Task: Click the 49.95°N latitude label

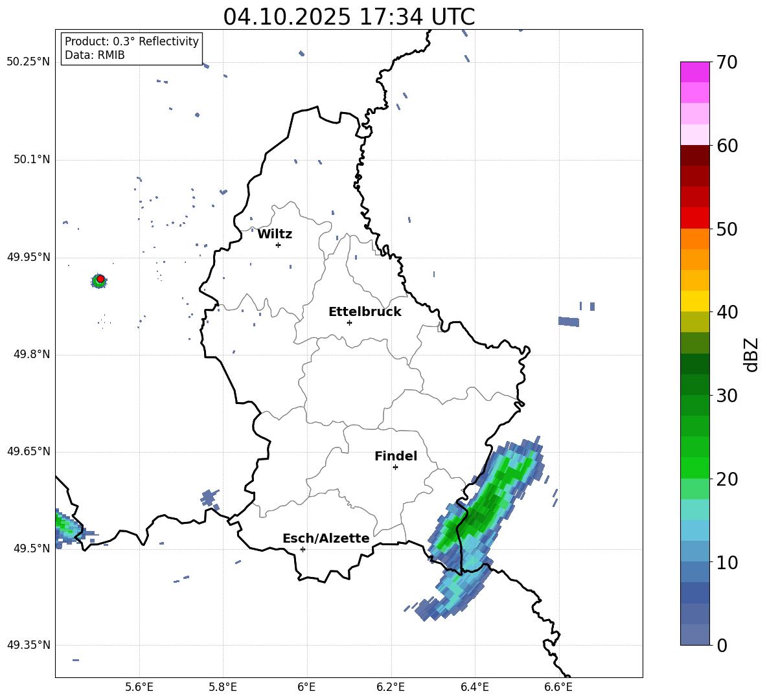Action: [29, 257]
